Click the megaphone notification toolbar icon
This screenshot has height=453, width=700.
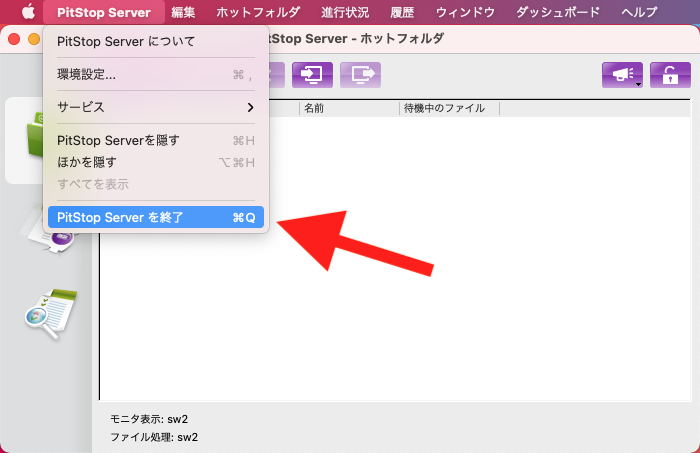pos(619,75)
